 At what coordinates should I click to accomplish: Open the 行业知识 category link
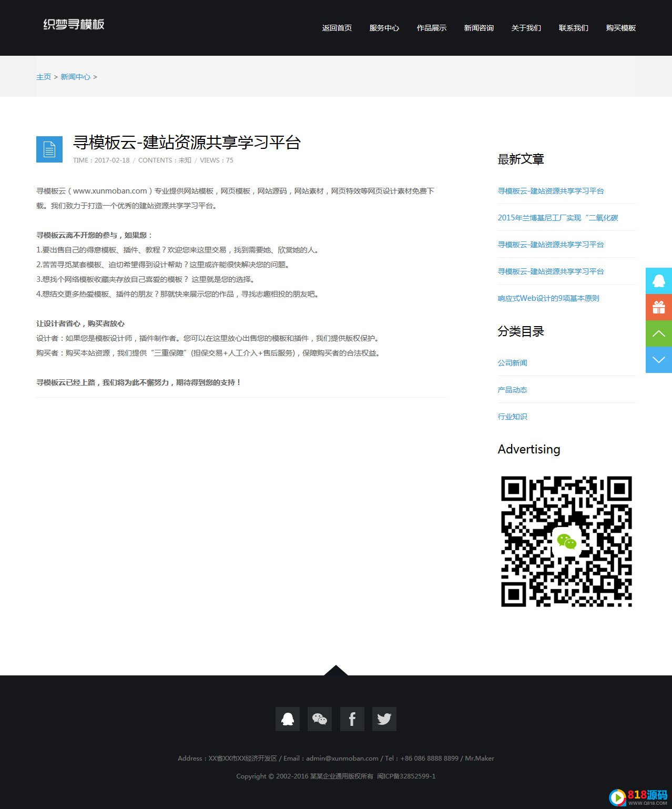513,417
